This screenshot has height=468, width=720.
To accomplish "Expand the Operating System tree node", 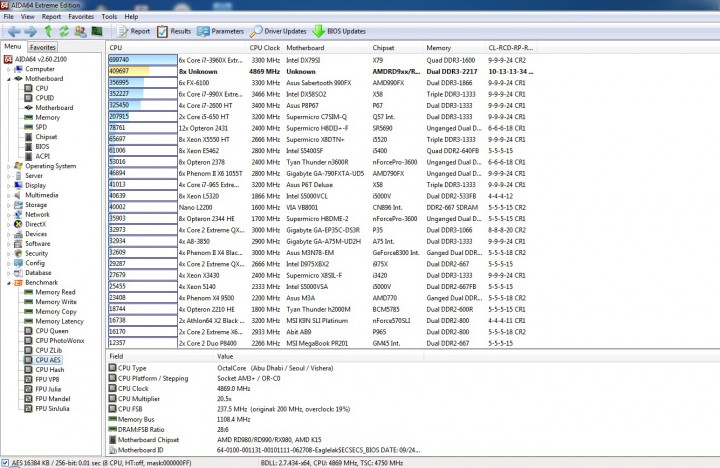I will [x=8, y=166].
